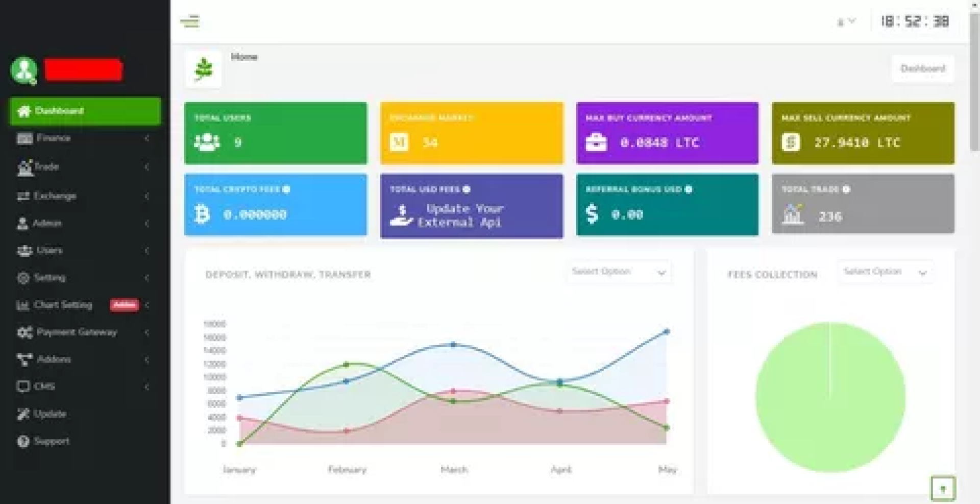Click the briefcase icon in Max Buy card
This screenshot has height=504, width=980.
click(x=596, y=142)
